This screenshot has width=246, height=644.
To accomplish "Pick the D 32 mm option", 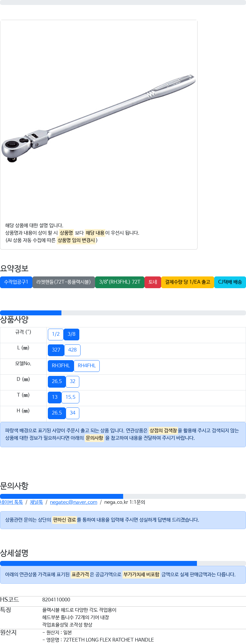I will (x=73, y=381).
